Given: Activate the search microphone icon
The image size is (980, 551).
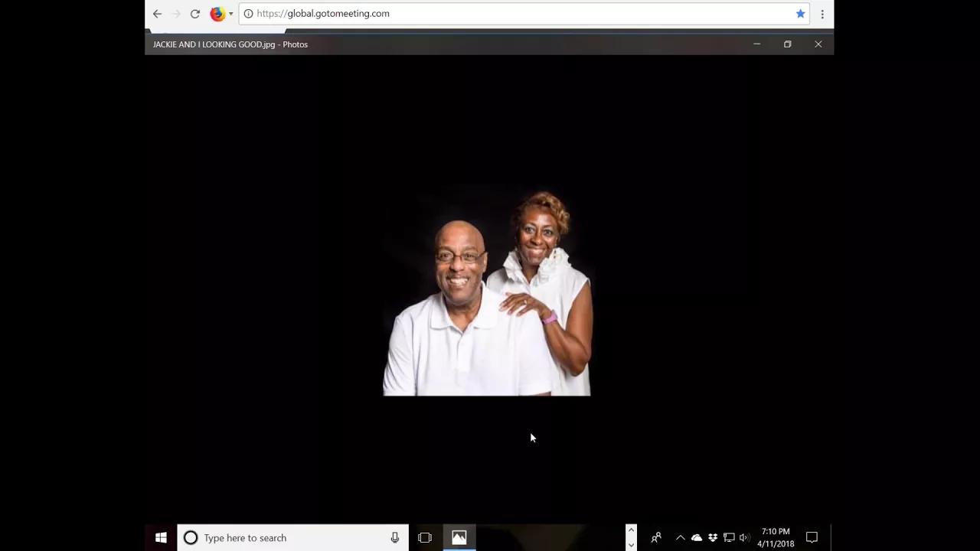Looking at the screenshot, I should [x=395, y=538].
